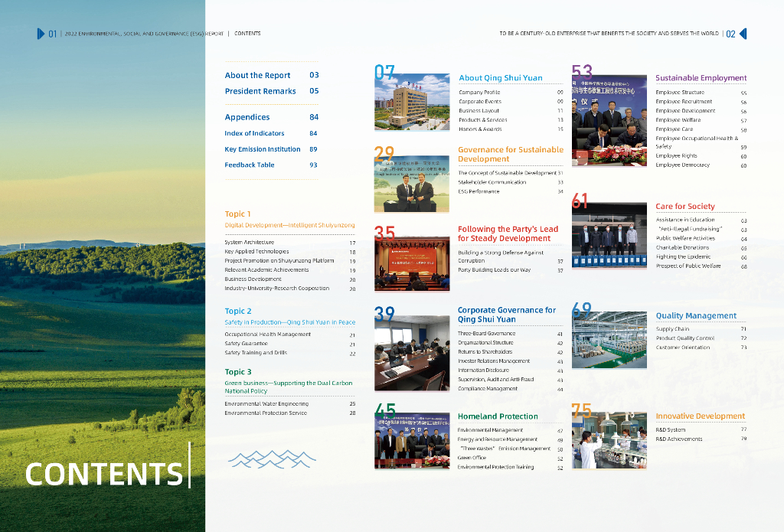Open the Corporate Governance meeting room photo

[412, 353]
